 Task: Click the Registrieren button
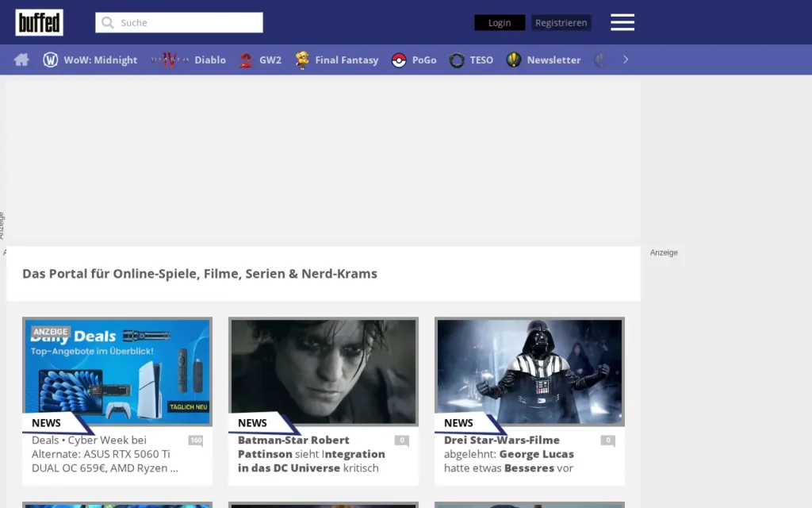[561, 23]
